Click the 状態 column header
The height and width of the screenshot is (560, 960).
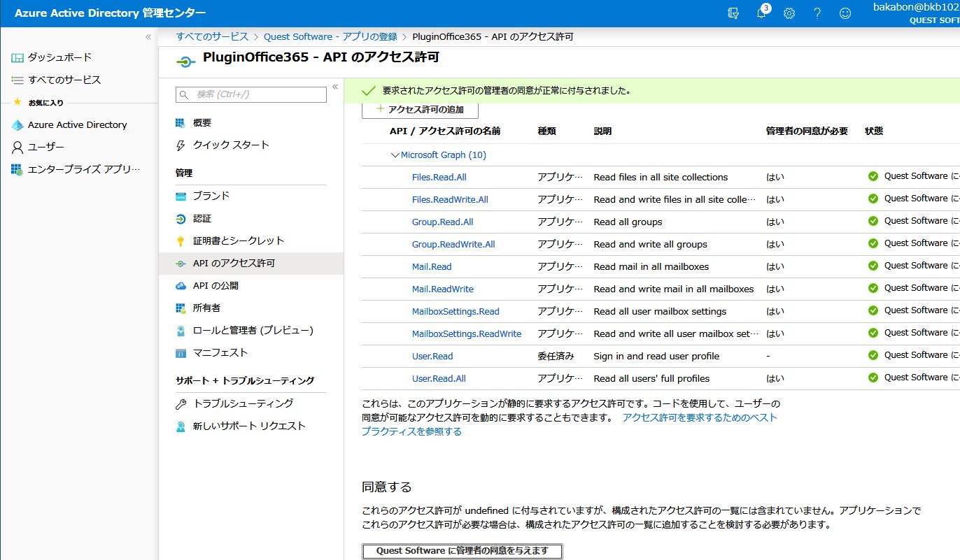(x=874, y=131)
